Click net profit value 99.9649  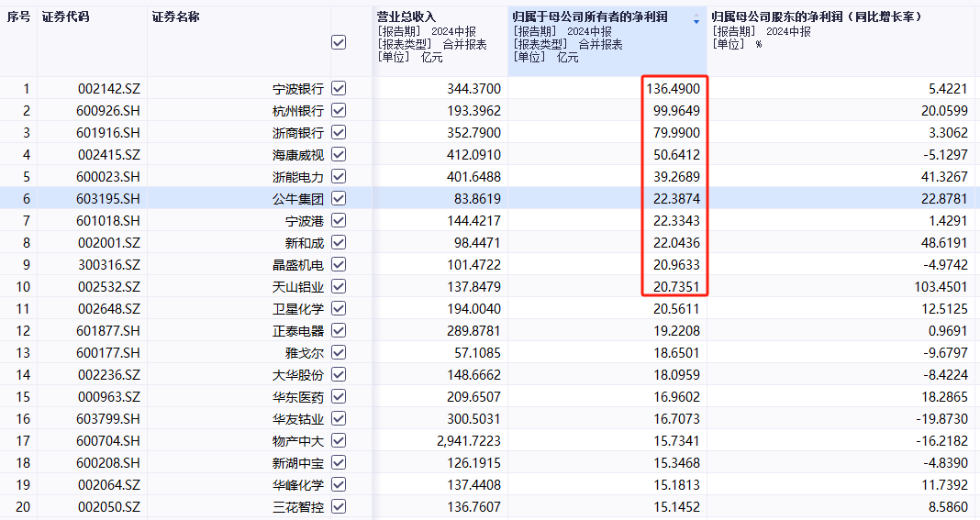(x=677, y=111)
